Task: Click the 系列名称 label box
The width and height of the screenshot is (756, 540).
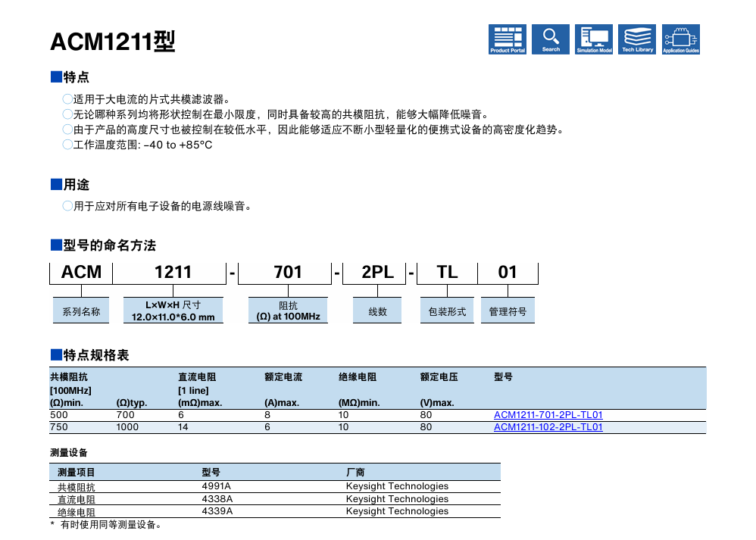Action: [x=81, y=311]
